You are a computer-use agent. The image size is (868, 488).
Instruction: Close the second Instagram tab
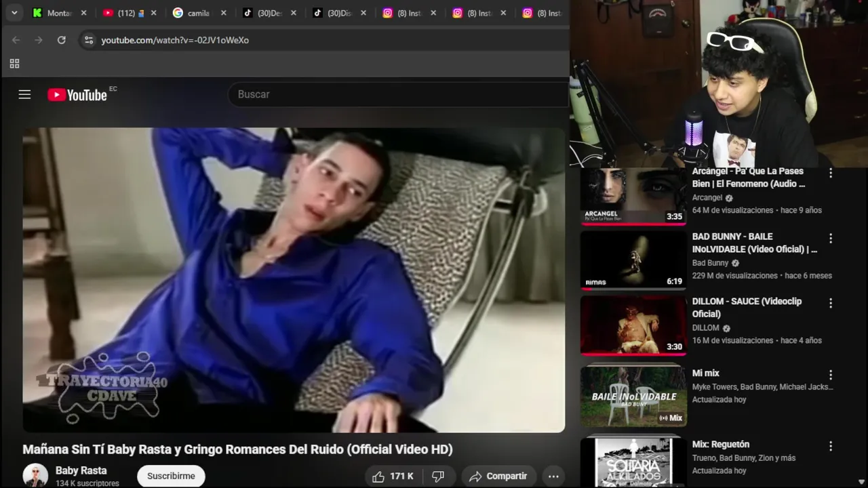pos(503,13)
